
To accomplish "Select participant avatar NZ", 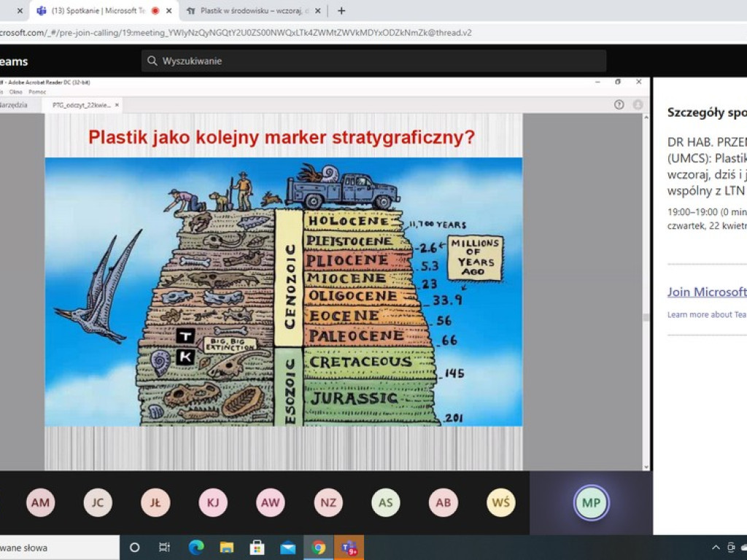I will [x=328, y=503].
